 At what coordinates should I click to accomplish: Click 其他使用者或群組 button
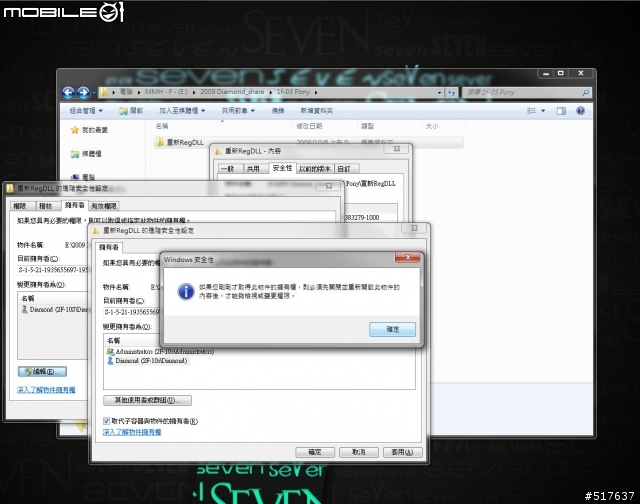147,400
